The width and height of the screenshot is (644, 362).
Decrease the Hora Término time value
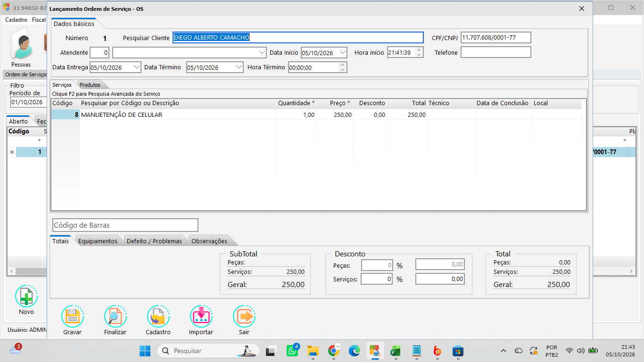(x=343, y=70)
